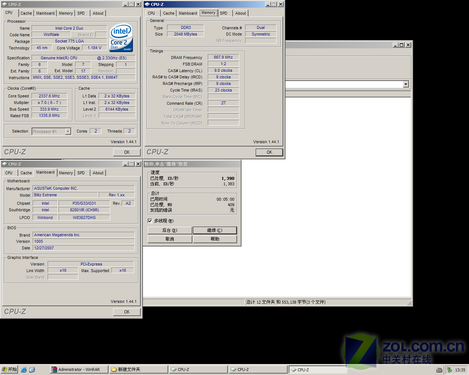Go to Cache tab in the mainboard CPU-Z window
This screenshot has height=375, width=469.
pyautogui.click(x=26, y=173)
